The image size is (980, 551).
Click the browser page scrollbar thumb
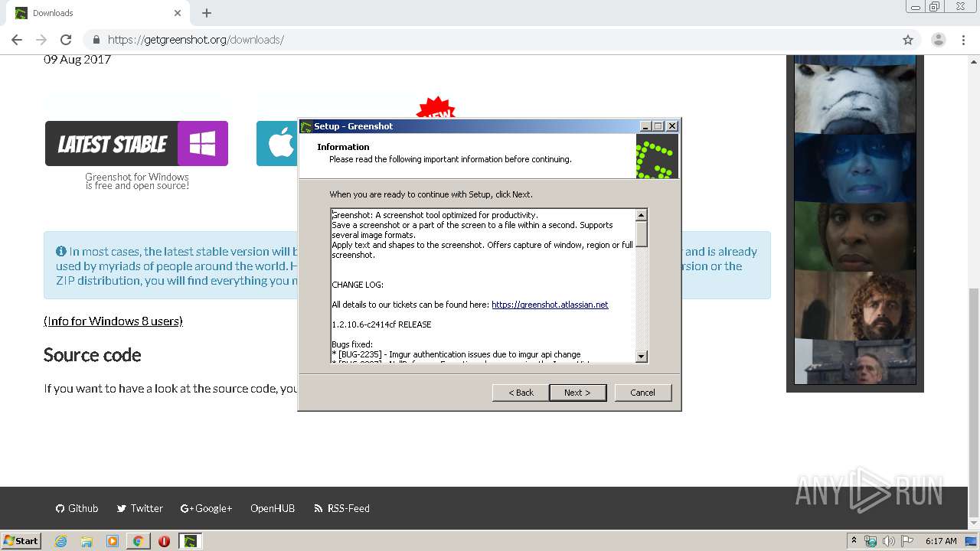[x=974, y=402]
